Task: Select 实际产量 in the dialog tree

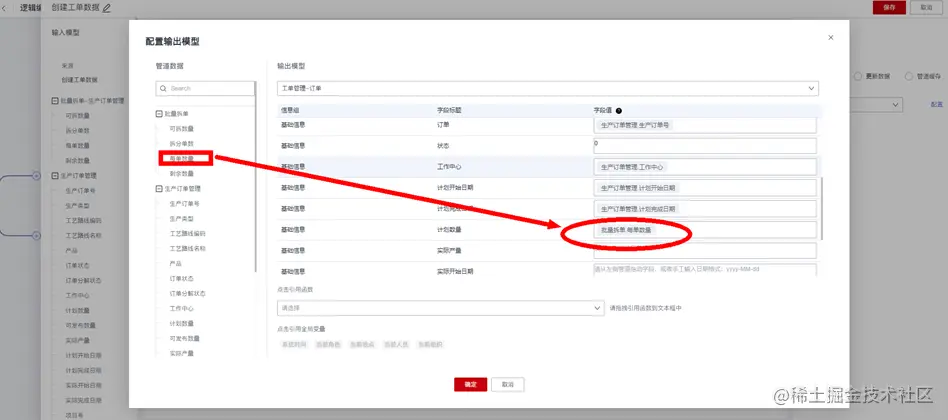Action: (x=181, y=353)
